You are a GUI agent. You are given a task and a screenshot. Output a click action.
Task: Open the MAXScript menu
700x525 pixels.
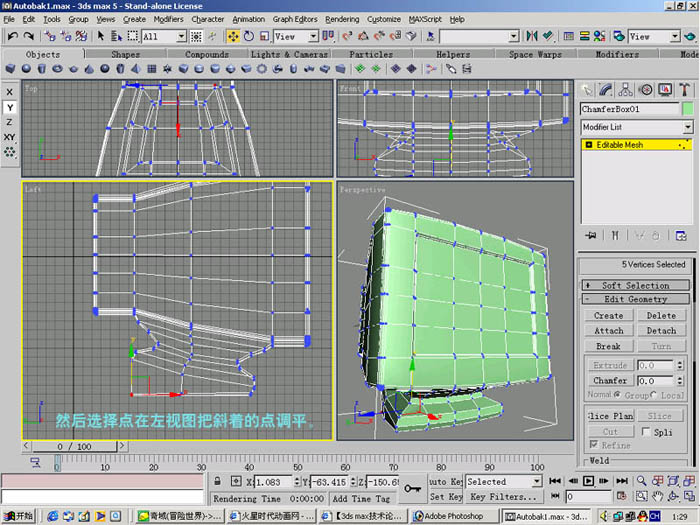425,19
